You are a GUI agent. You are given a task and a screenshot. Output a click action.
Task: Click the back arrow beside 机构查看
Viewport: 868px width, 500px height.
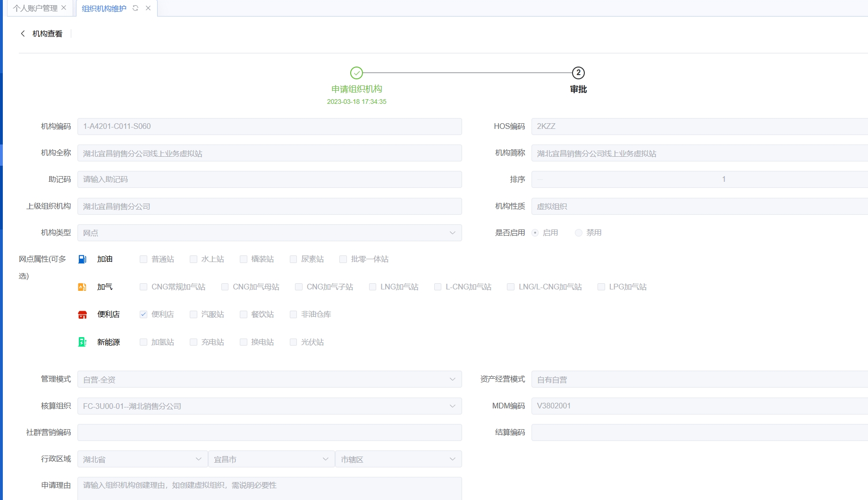tap(23, 34)
